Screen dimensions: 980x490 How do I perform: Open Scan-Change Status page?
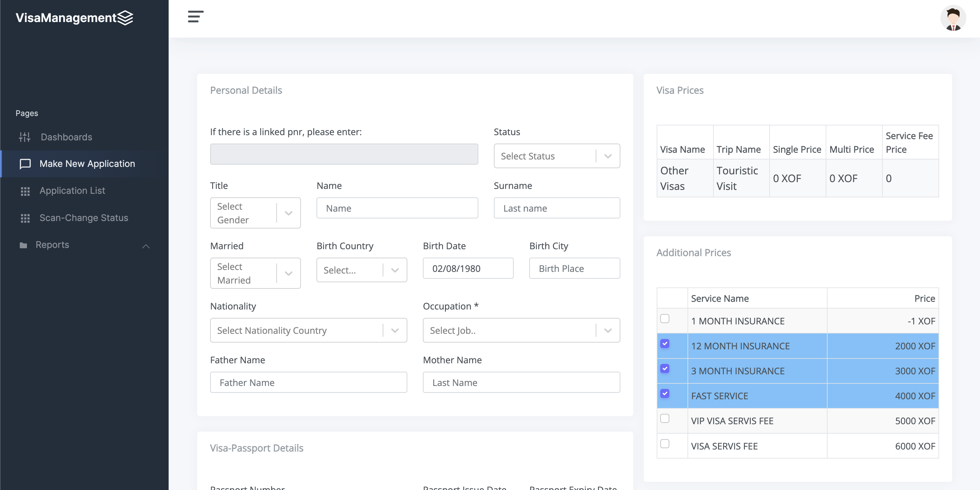click(x=84, y=218)
